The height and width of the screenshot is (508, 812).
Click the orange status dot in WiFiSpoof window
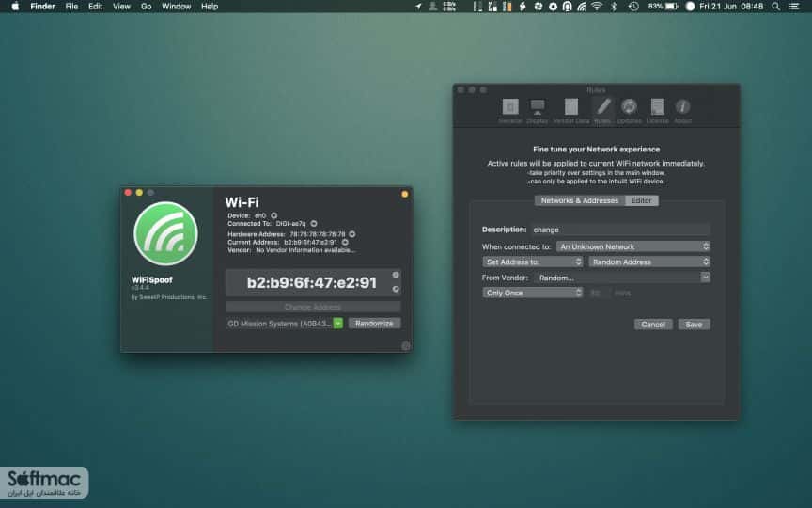coord(404,195)
